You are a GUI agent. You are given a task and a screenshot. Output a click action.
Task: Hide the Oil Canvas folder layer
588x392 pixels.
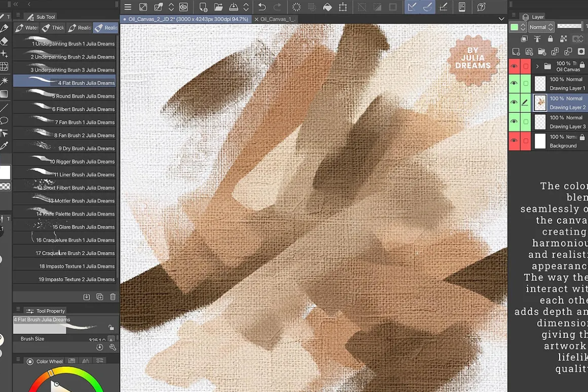(514, 66)
